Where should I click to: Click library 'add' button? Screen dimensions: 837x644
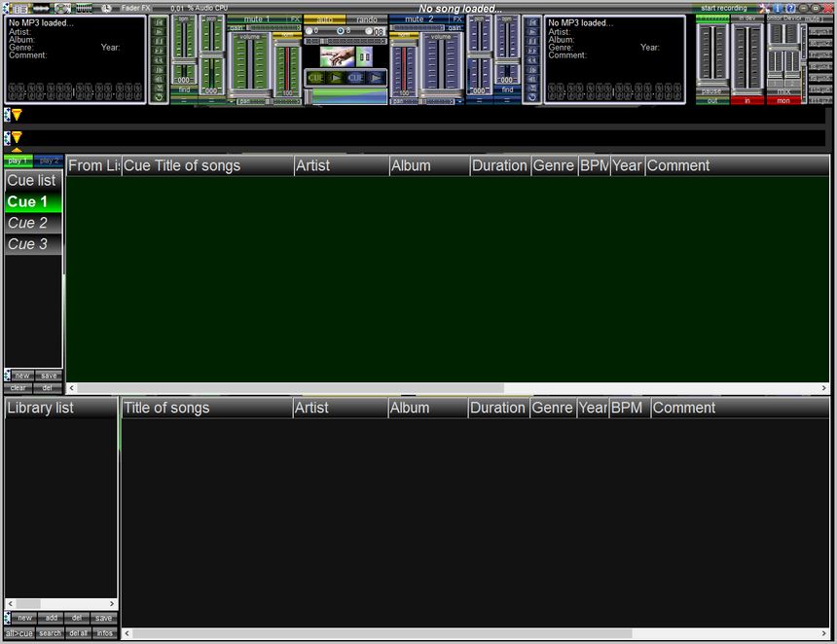52,618
